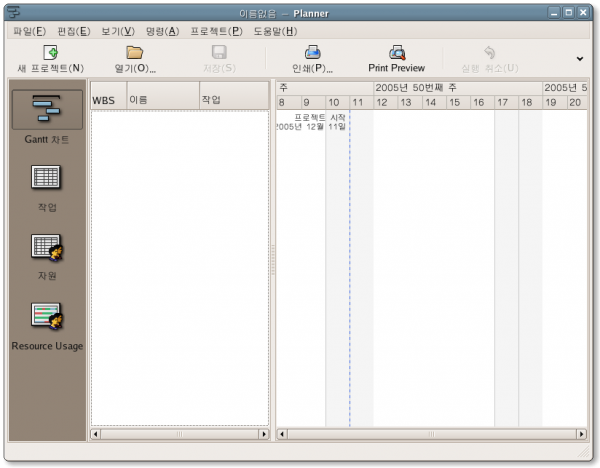Click the Planner window menu icon

[14, 13]
